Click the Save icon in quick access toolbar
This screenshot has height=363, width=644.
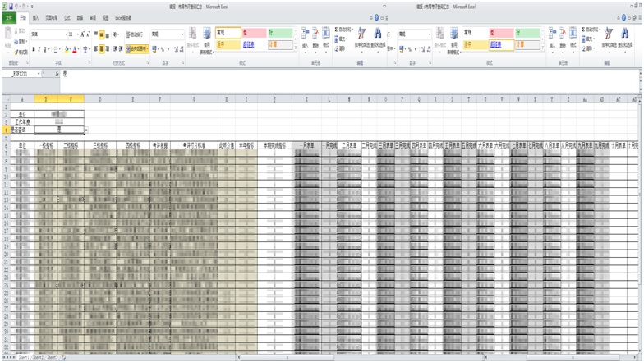click(x=11, y=6)
